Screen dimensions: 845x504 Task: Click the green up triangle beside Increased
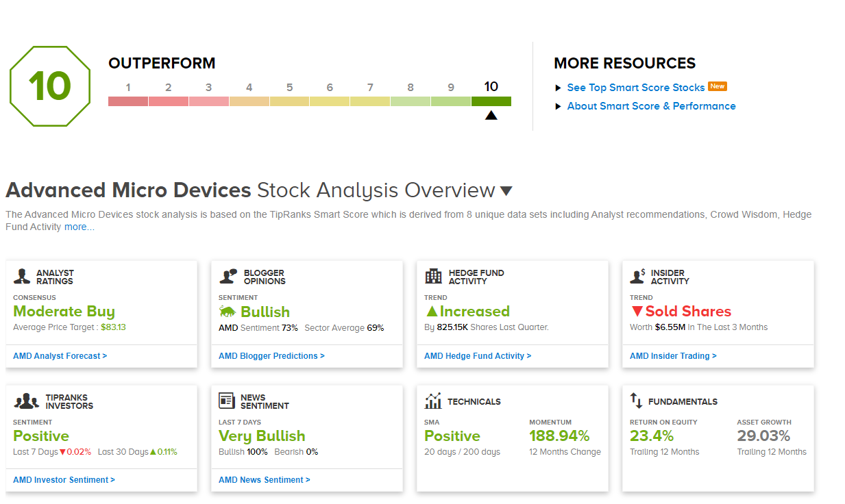(431, 312)
